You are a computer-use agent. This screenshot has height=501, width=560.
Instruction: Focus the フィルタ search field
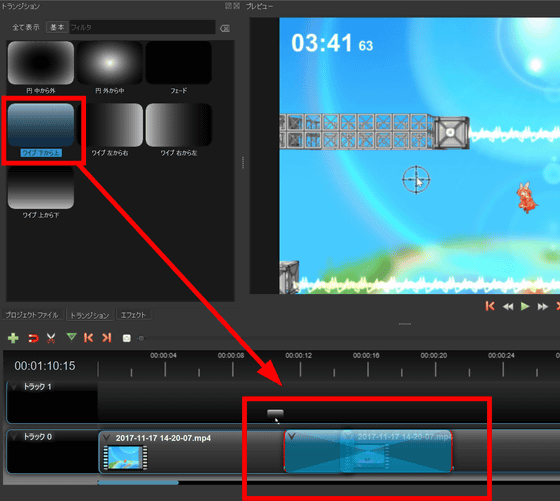point(142,27)
